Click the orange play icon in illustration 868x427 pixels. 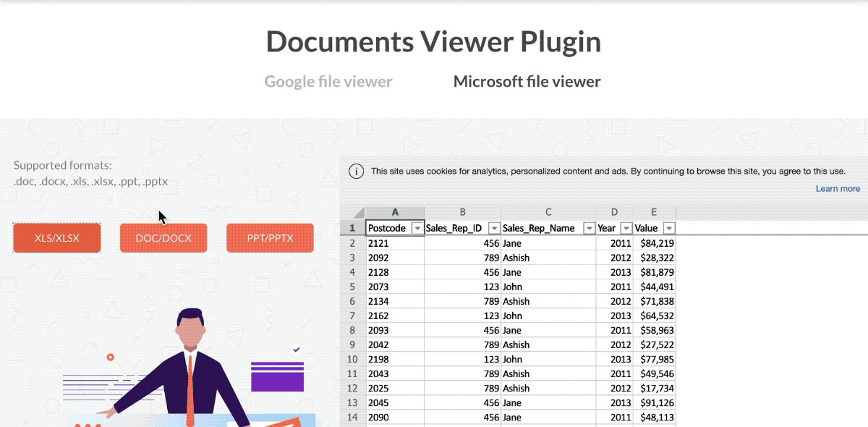pyautogui.click(x=110, y=357)
